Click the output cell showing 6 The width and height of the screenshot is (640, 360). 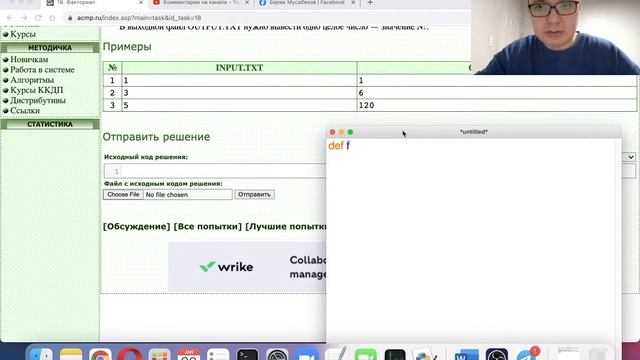click(x=497, y=93)
